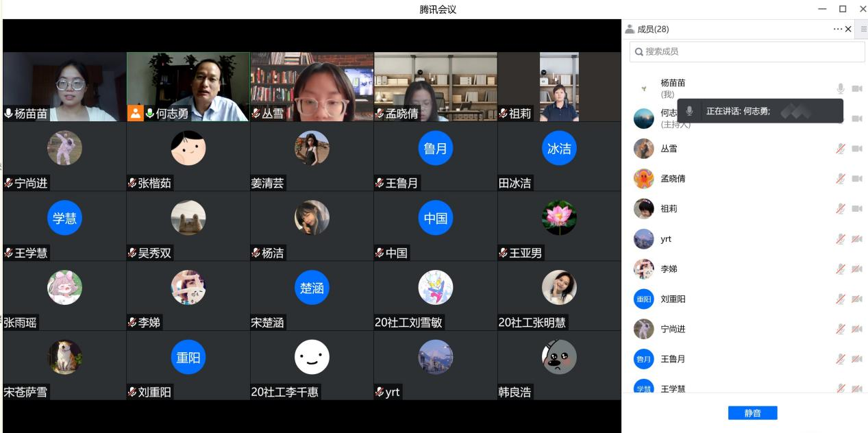Click the 搜索成员 search field

pyautogui.click(x=747, y=51)
